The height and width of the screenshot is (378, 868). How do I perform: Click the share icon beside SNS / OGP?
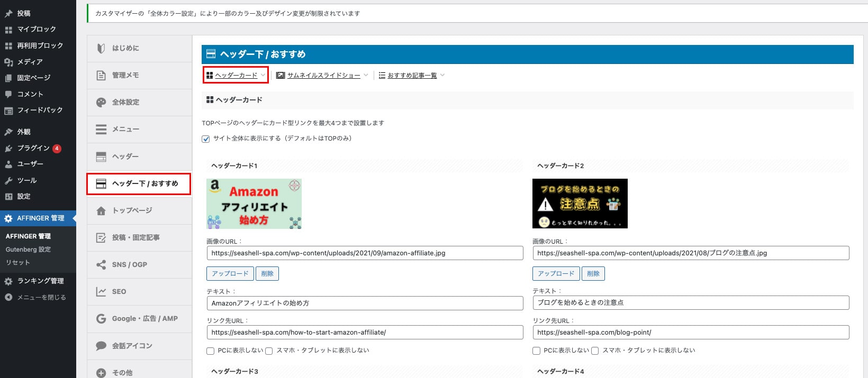pyautogui.click(x=101, y=265)
